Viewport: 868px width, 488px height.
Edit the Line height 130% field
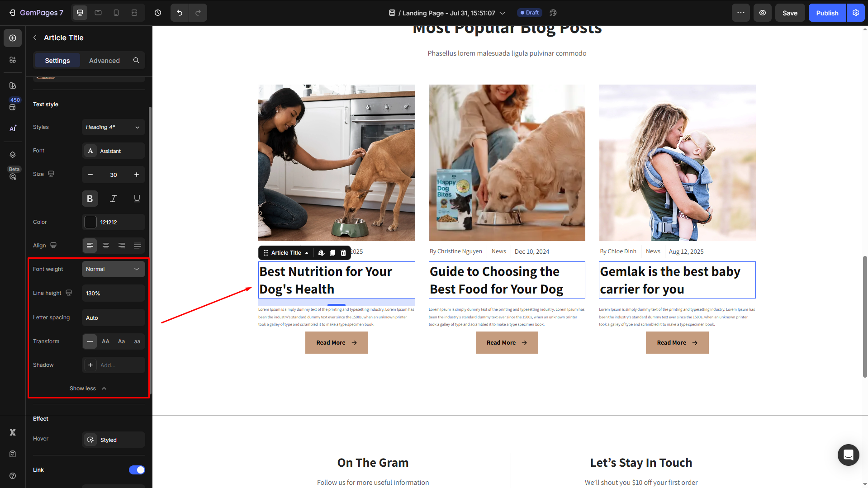coord(114,293)
